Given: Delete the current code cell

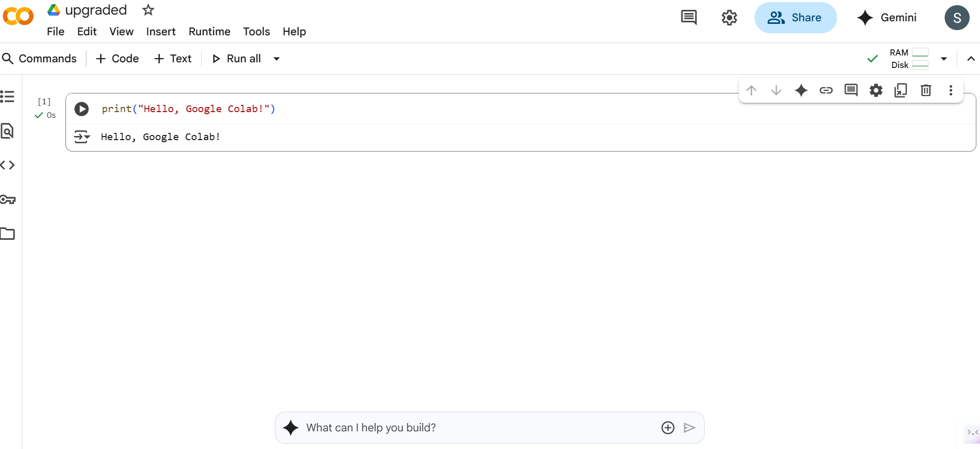Looking at the screenshot, I should point(925,90).
